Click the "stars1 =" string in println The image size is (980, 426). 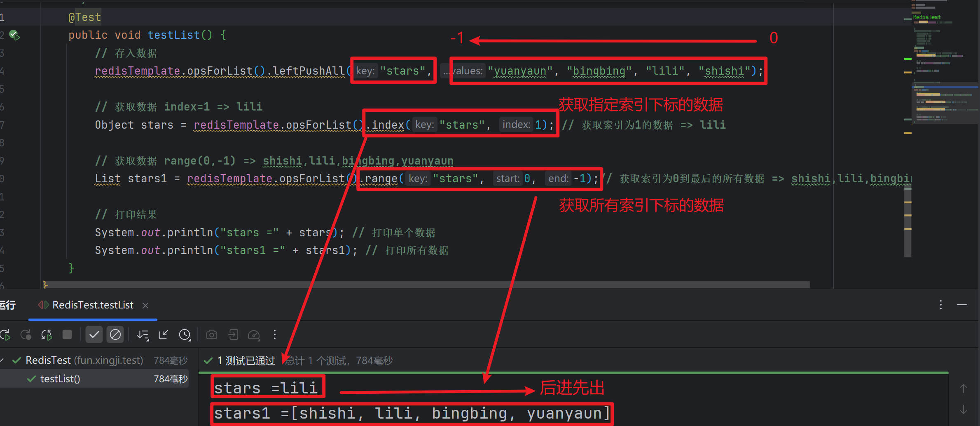point(253,250)
